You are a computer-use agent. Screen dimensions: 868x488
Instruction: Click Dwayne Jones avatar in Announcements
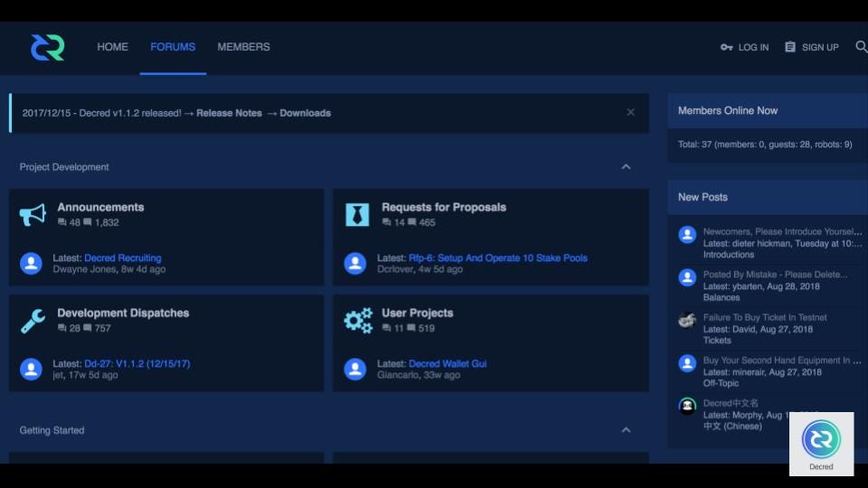point(31,263)
